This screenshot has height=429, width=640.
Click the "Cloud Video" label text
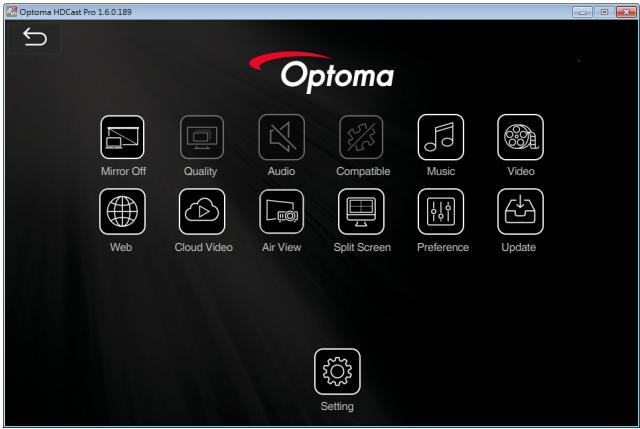[204, 247]
